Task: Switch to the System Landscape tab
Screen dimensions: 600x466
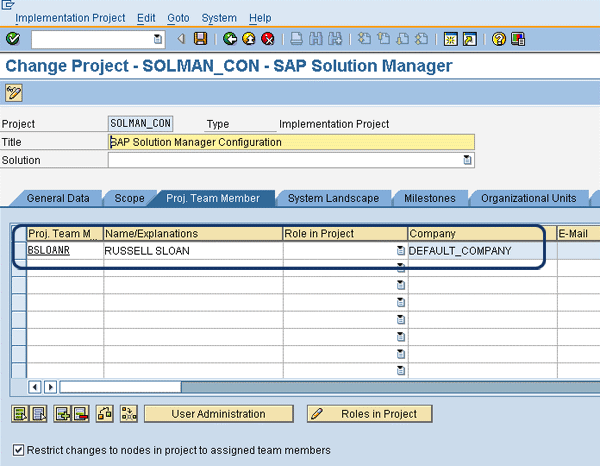Action: tap(333, 198)
